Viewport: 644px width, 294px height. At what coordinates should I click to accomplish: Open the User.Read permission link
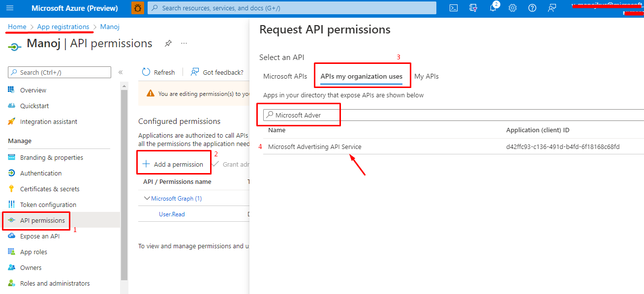pos(172,214)
